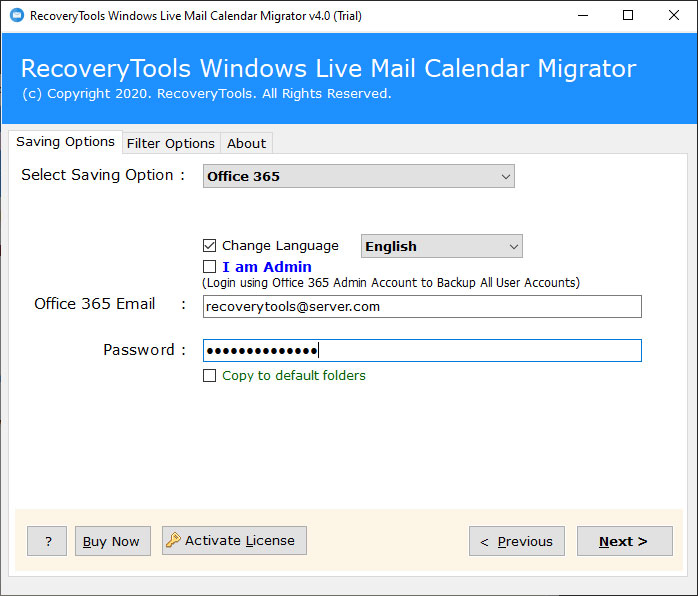Focus the Office 365 Email input field
This screenshot has width=698, height=596.
pos(422,307)
